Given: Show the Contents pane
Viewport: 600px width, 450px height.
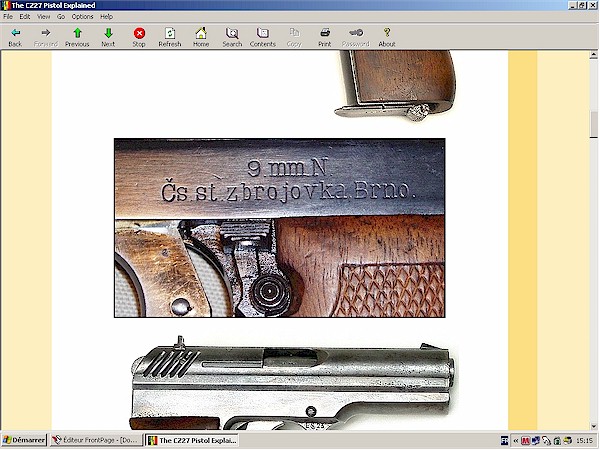Looking at the screenshot, I should pos(262,37).
